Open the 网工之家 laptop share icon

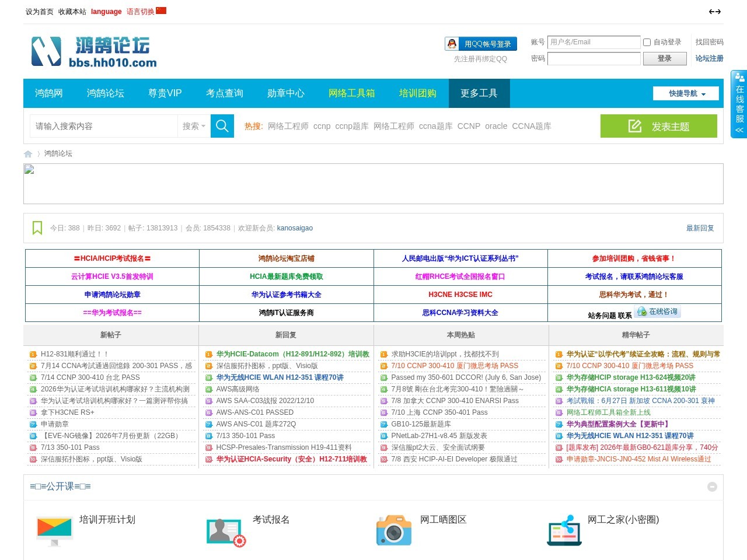pos(564,530)
